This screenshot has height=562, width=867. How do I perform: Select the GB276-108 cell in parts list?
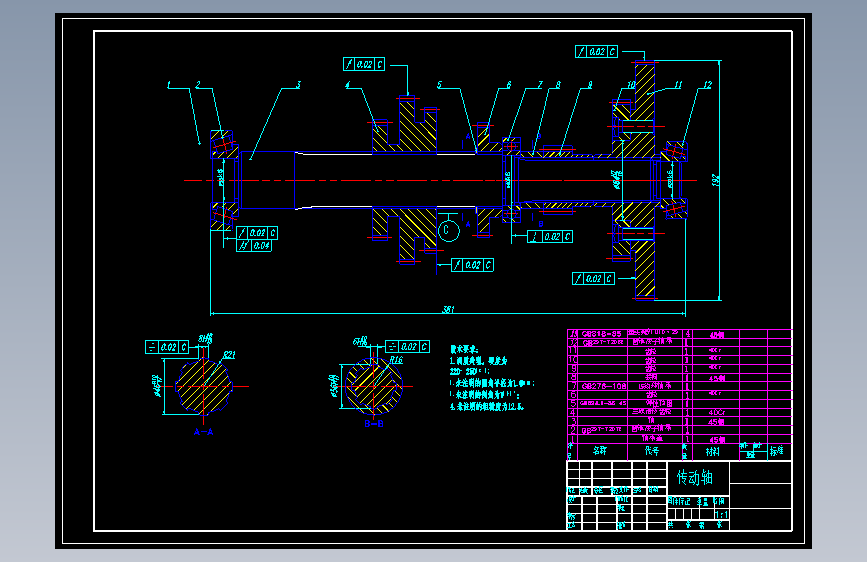tap(602, 386)
